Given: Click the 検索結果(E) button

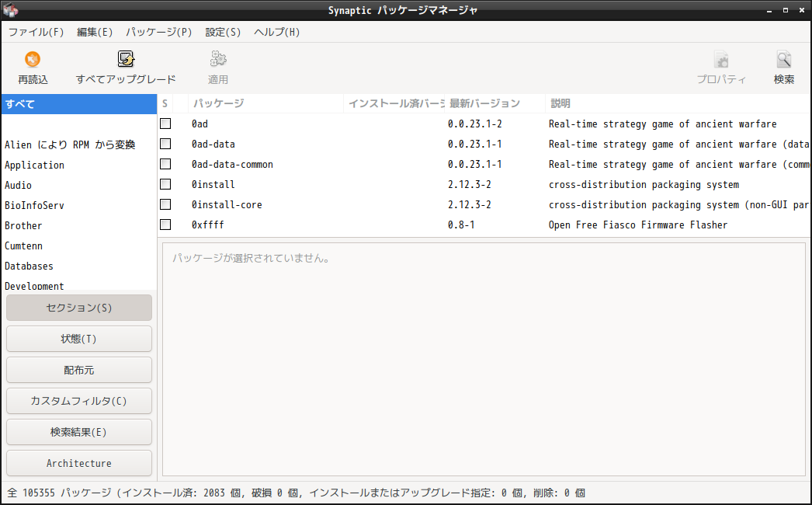Looking at the screenshot, I should coord(79,432).
